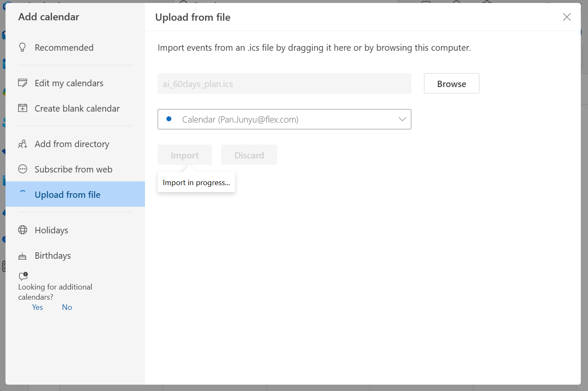Answer Yes to additional calendars prompt

[x=38, y=307]
